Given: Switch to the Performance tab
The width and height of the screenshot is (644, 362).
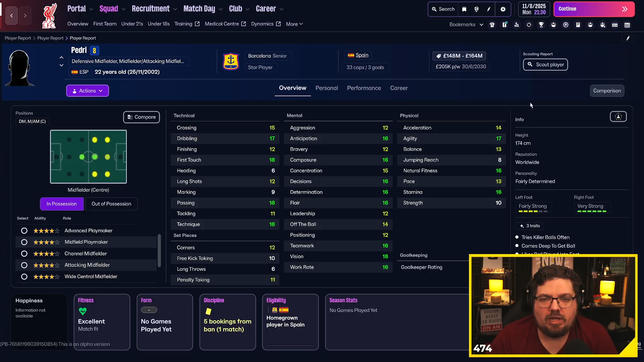Looking at the screenshot, I should click(x=364, y=88).
